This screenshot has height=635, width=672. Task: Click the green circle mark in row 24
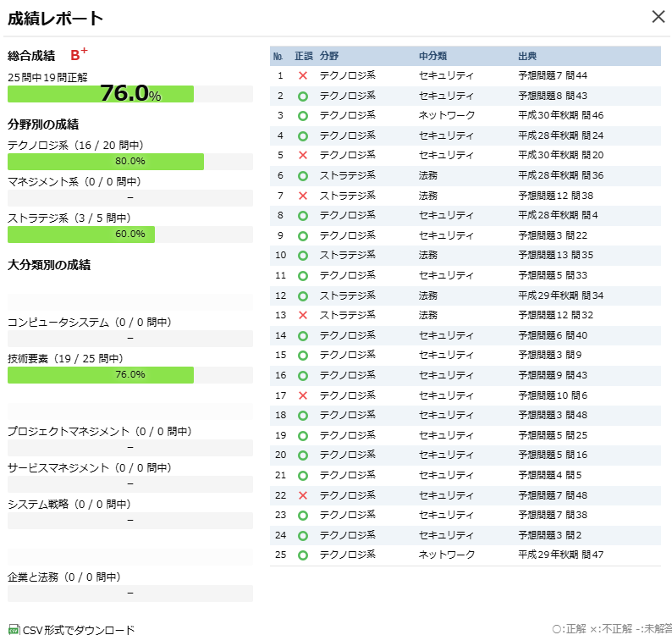(x=303, y=536)
